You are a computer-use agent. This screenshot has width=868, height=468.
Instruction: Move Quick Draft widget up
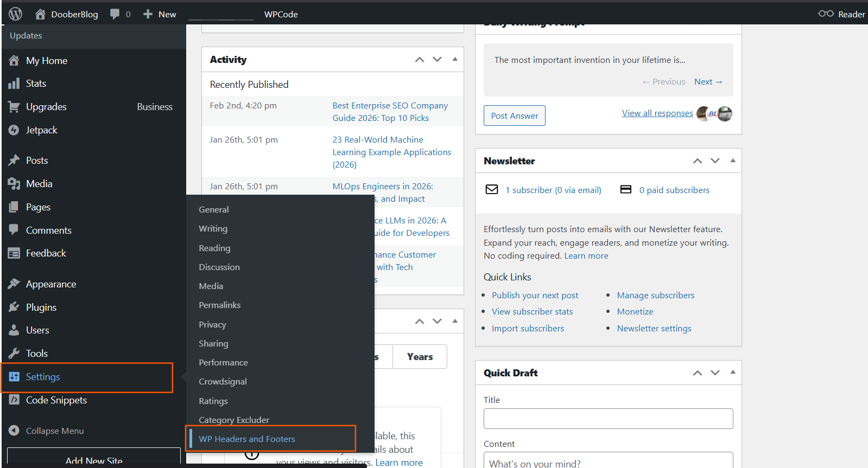(698, 373)
